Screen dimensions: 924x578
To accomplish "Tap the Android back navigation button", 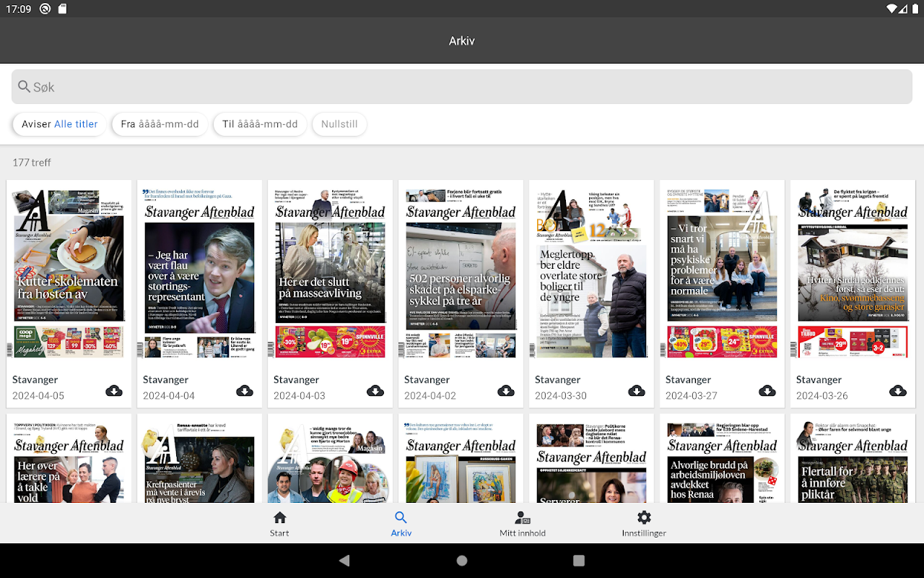I will pyautogui.click(x=344, y=561).
